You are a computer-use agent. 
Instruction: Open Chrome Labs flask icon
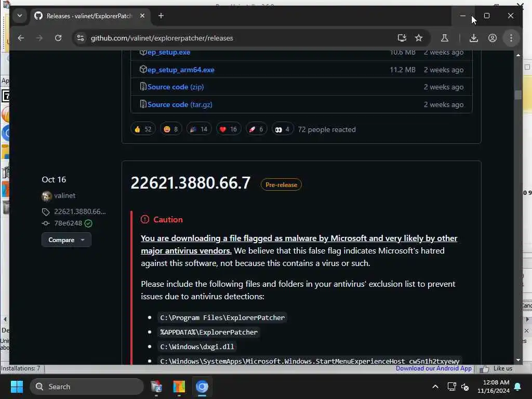click(445, 38)
